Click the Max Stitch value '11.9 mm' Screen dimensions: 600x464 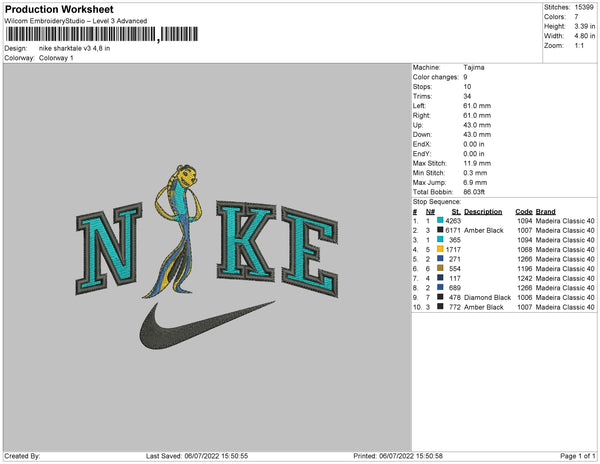click(477, 163)
